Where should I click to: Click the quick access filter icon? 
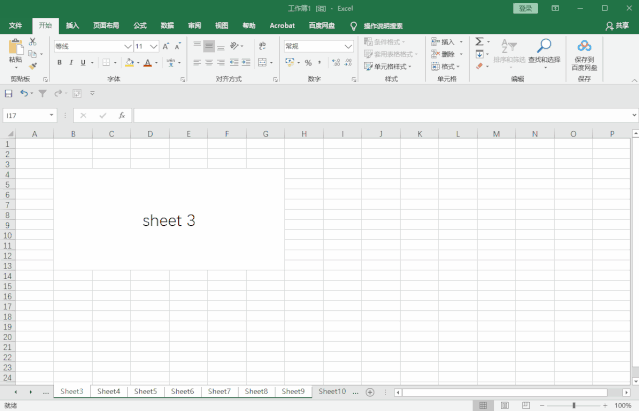42,94
